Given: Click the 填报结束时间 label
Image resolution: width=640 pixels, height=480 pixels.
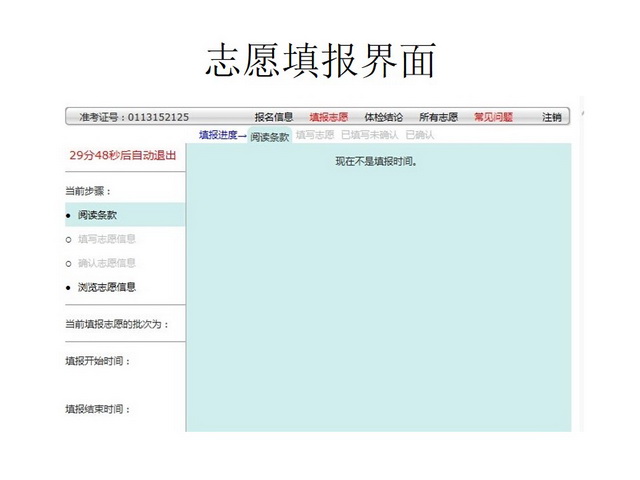Looking at the screenshot, I should coord(98,409).
